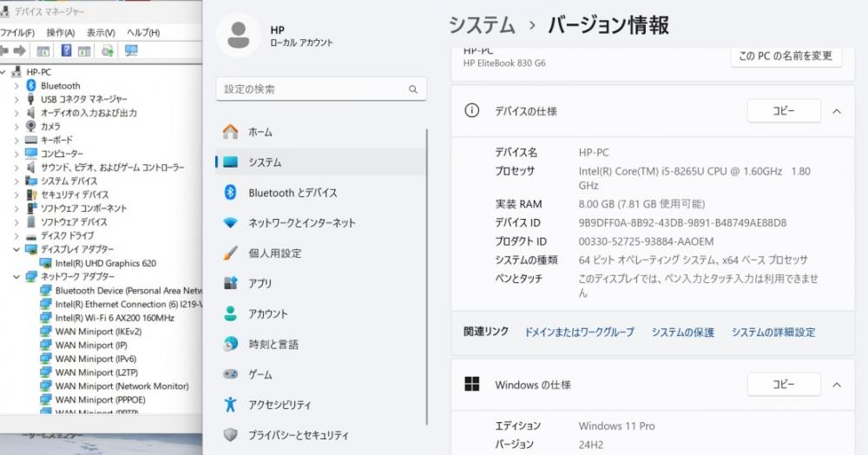Screen dimensions: 868x455
Task: Click the デバイス ID value text
Action: click(682, 222)
